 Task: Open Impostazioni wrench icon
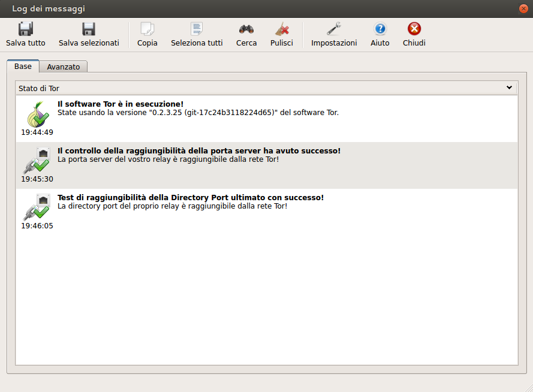tap(334, 29)
